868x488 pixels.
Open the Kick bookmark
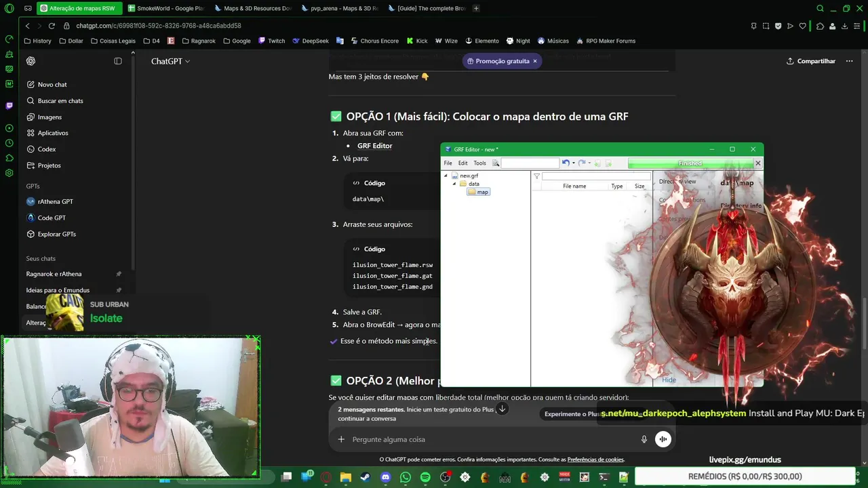tap(417, 41)
